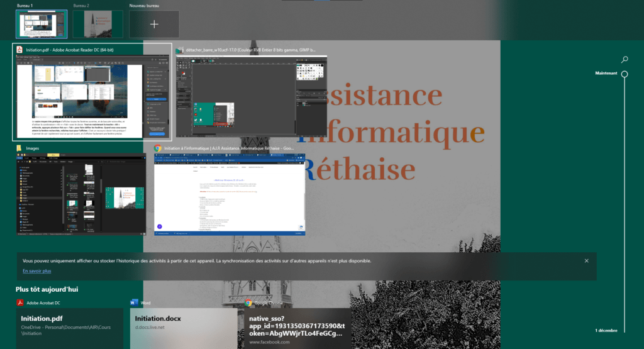Open the Images File Explorer window thumbnail
The image size is (644, 349).
[x=81, y=194]
